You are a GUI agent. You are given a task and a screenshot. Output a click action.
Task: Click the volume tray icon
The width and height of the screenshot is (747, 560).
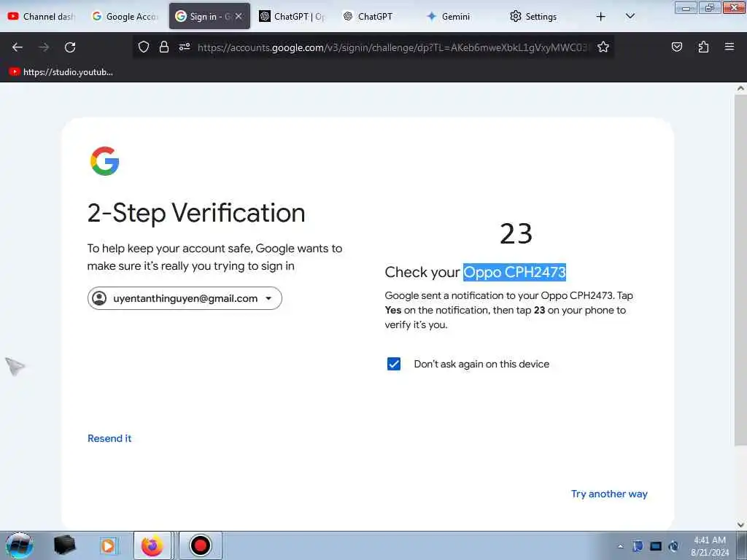[x=673, y=546]
